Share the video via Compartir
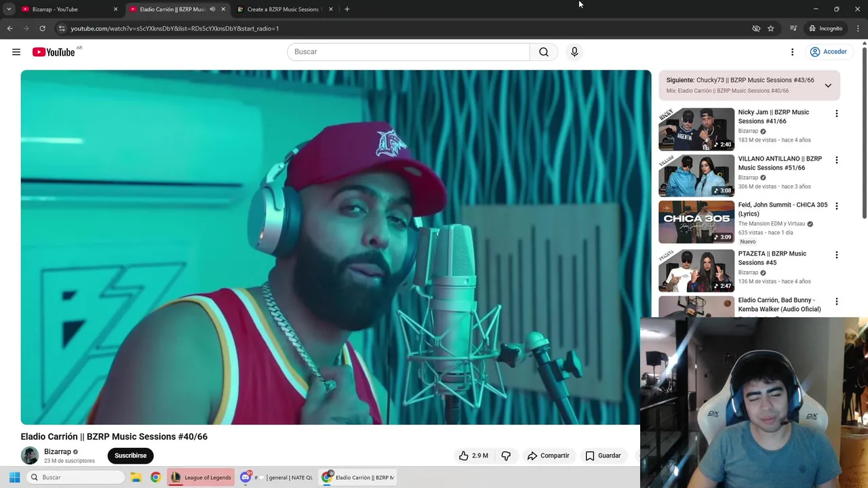Viewport: 868px width, 488px height. coord(548,455)
